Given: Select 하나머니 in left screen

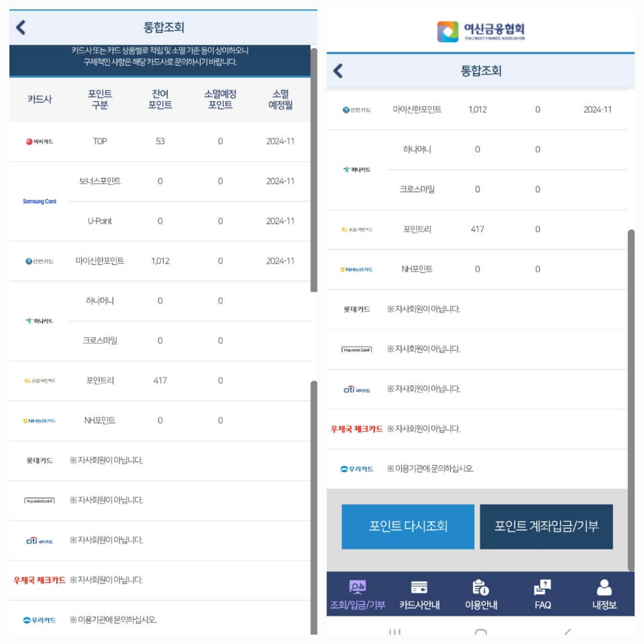Looking at the screenshot, I should tap(100, 301).
